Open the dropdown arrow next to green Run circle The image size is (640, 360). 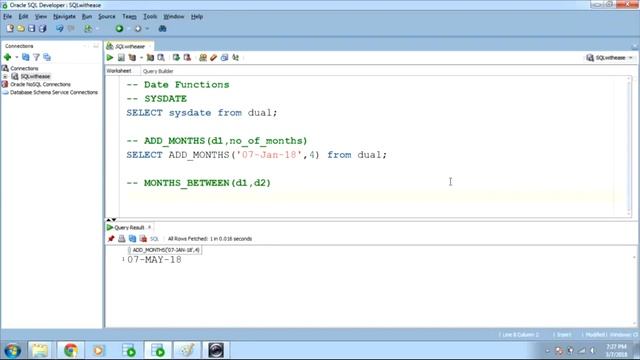[x=128, y=29]
